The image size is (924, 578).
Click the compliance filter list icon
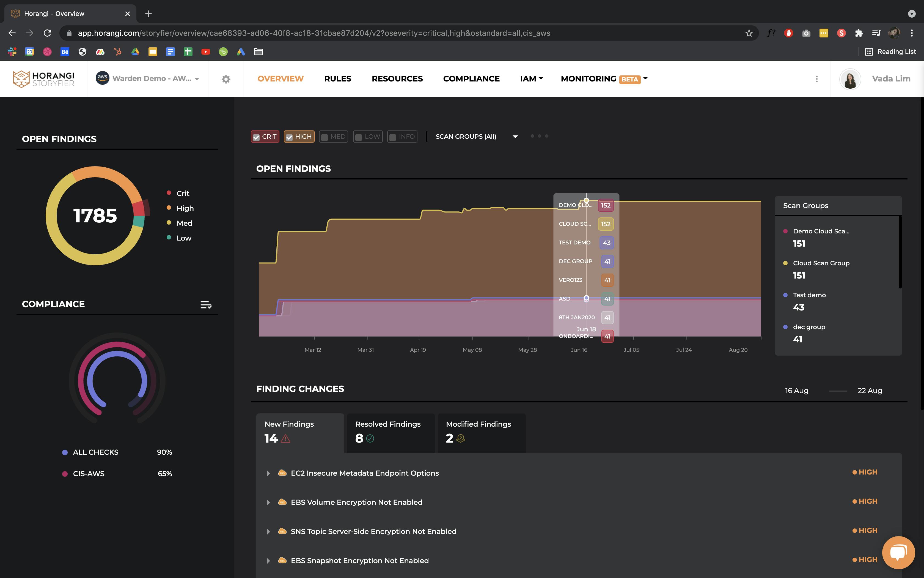click(206, 305)
